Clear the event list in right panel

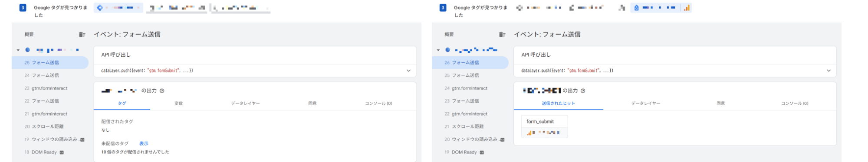[x=502, y=35]
